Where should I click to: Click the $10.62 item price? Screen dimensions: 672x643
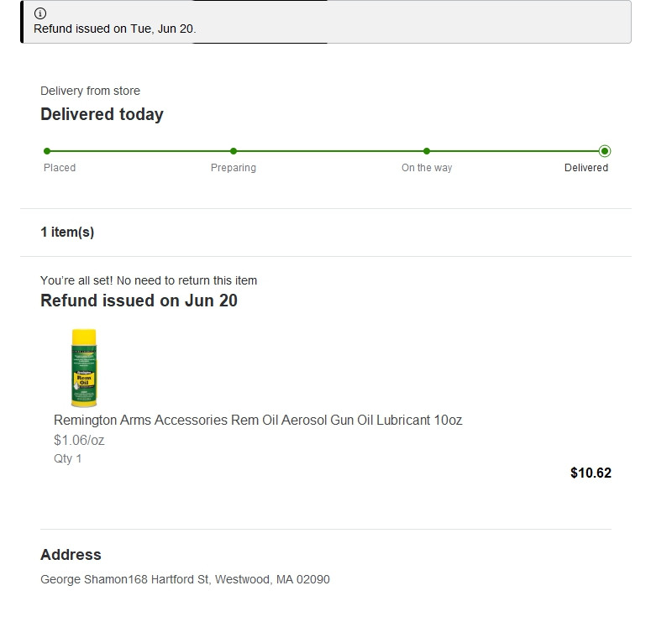pyautogui.click(x=591, y=473)
